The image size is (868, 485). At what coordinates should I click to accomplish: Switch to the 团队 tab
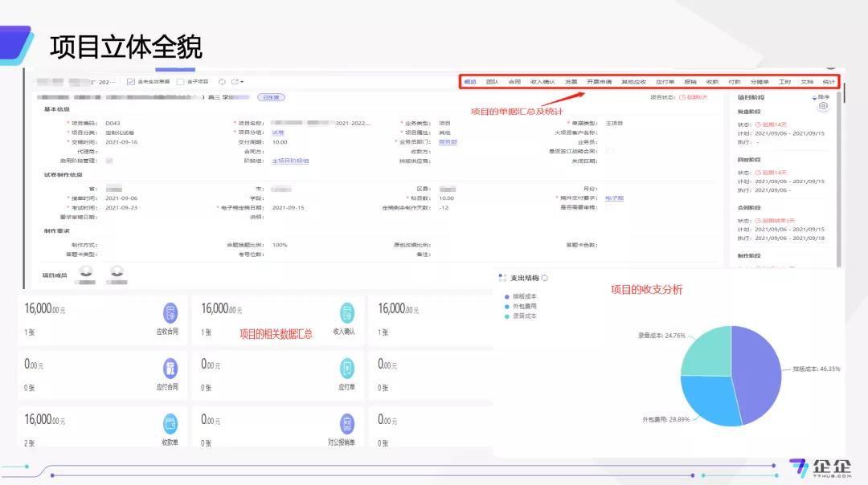tap(492, 82)
